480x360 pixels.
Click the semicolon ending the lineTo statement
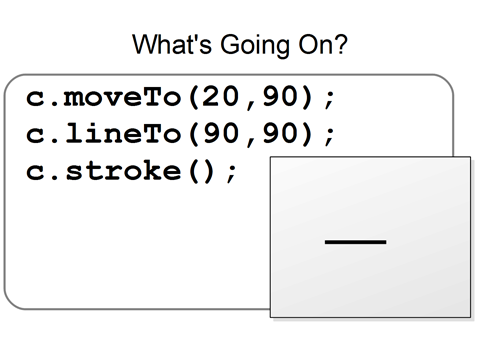(329, 136)
